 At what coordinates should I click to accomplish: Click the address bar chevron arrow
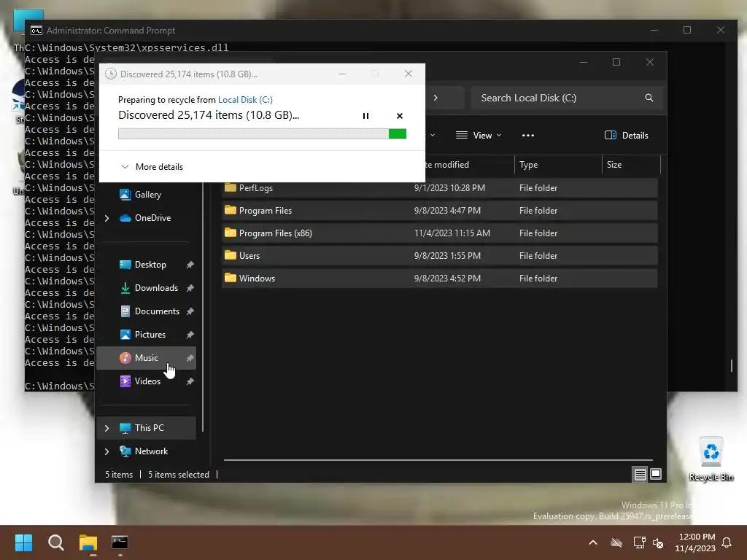tap(435, 98)
